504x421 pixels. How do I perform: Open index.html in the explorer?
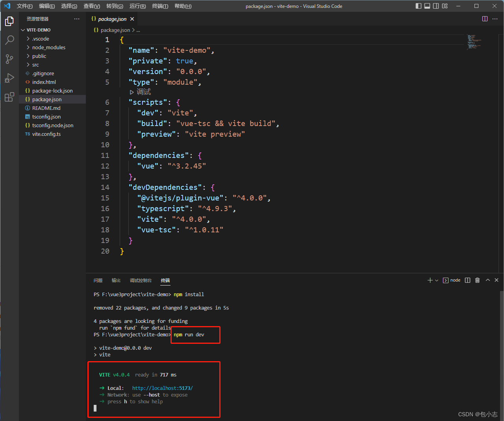(52, 82)
